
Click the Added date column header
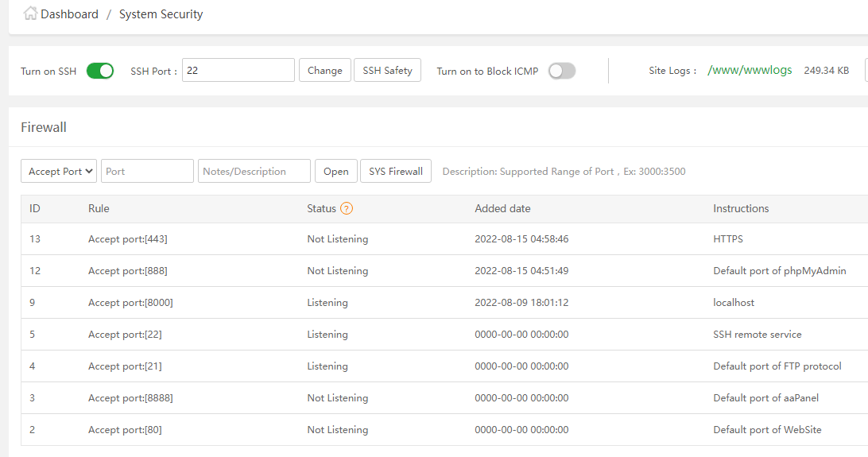click(502, 208)
